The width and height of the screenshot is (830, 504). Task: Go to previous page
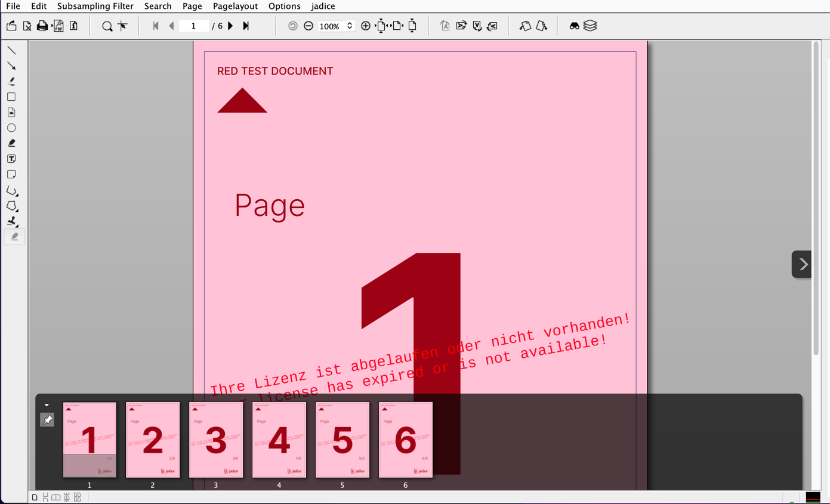point(172,26)
